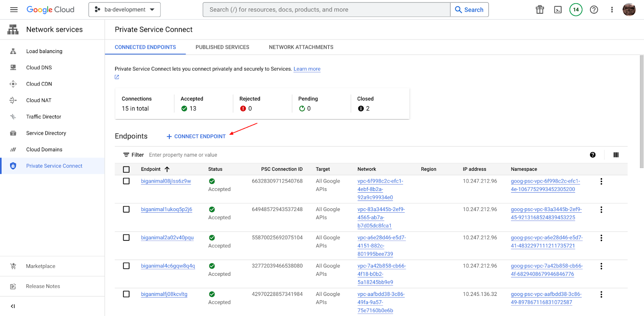The height and width of the screenshot is (316, 644).
Task: Open namespace goog-psc-vpc-83a3445b-2ef9 link
Action: (x=546, y=213)
